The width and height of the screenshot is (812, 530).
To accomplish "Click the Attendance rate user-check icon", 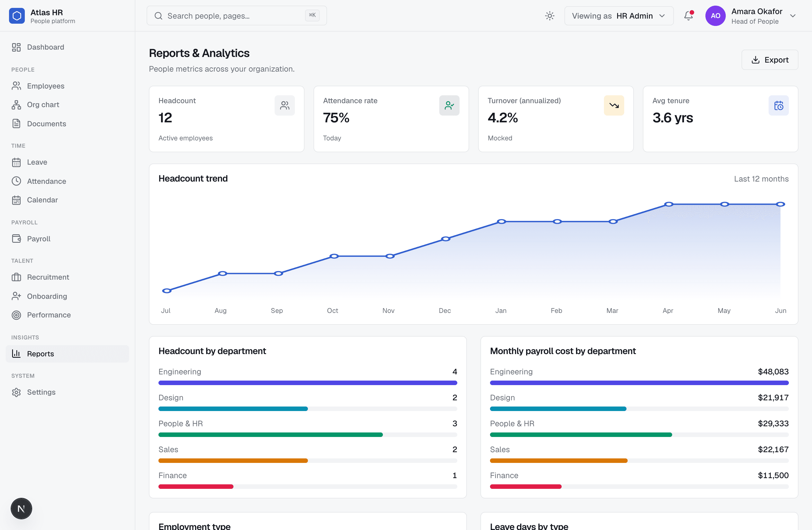I will point(449,105).
